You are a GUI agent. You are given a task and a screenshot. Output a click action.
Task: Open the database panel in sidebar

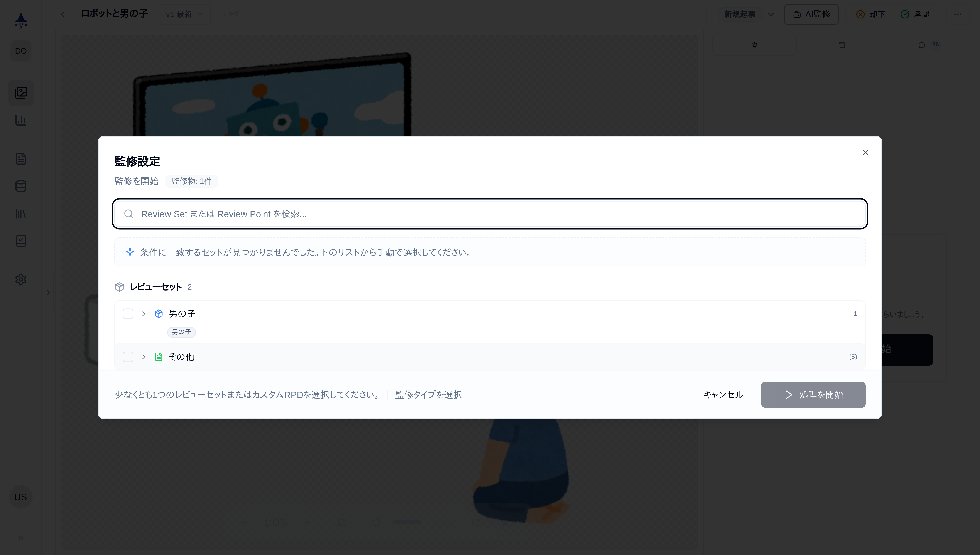[x=21, y=186]
